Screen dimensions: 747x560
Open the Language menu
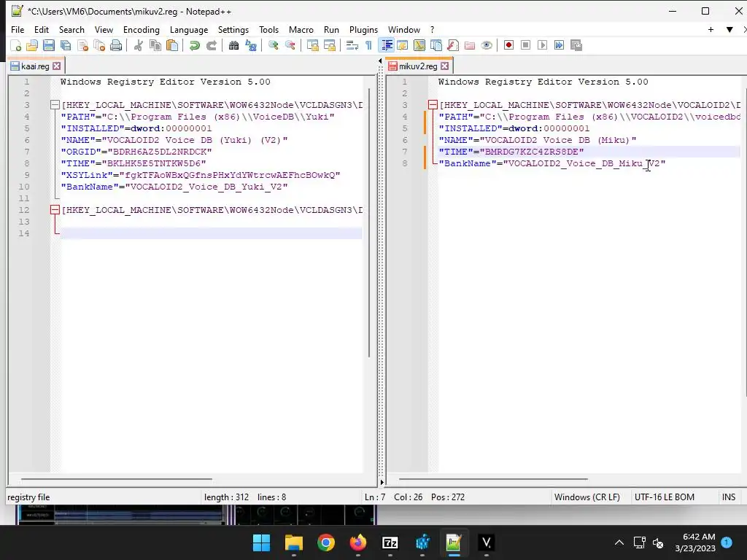click(189, 29)
